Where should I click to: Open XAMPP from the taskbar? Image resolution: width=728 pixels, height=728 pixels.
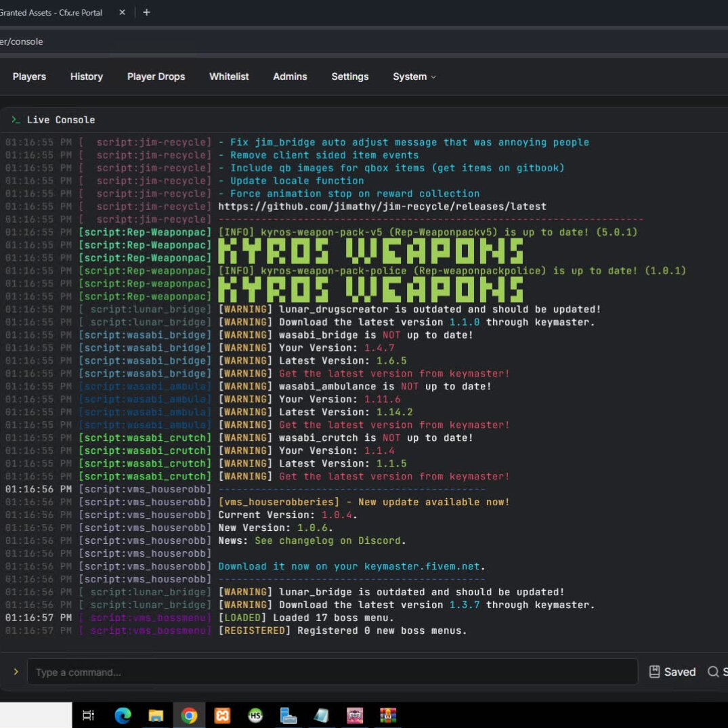coord(222,715)
